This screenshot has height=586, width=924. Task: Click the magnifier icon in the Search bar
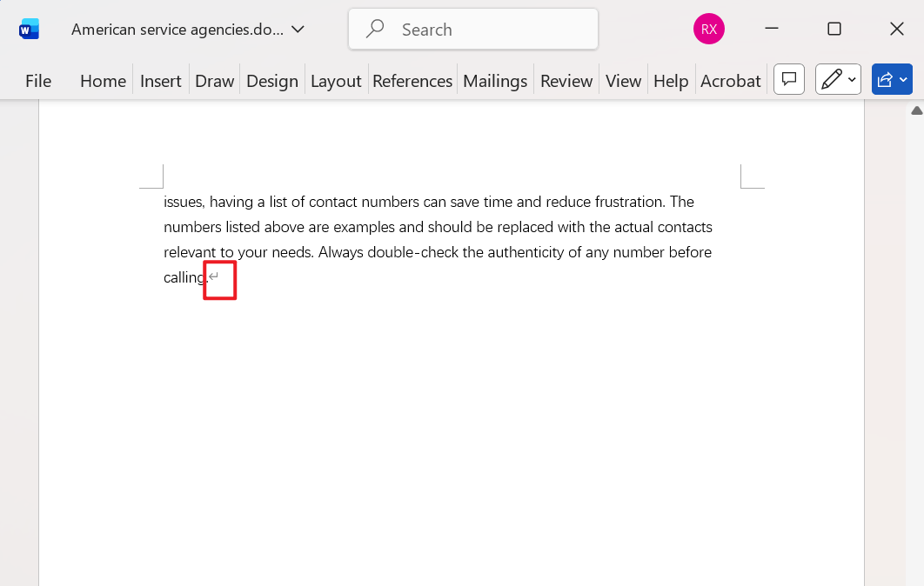[374, 29]
